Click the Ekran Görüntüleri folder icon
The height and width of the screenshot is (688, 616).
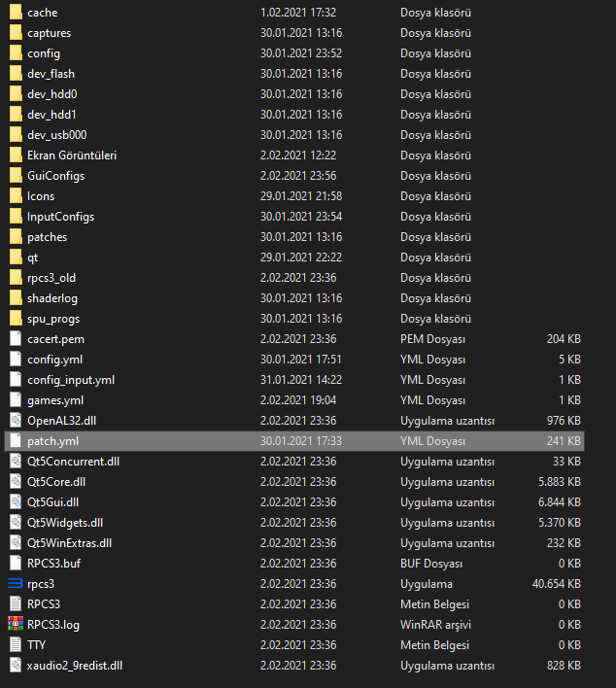[16, 155]
